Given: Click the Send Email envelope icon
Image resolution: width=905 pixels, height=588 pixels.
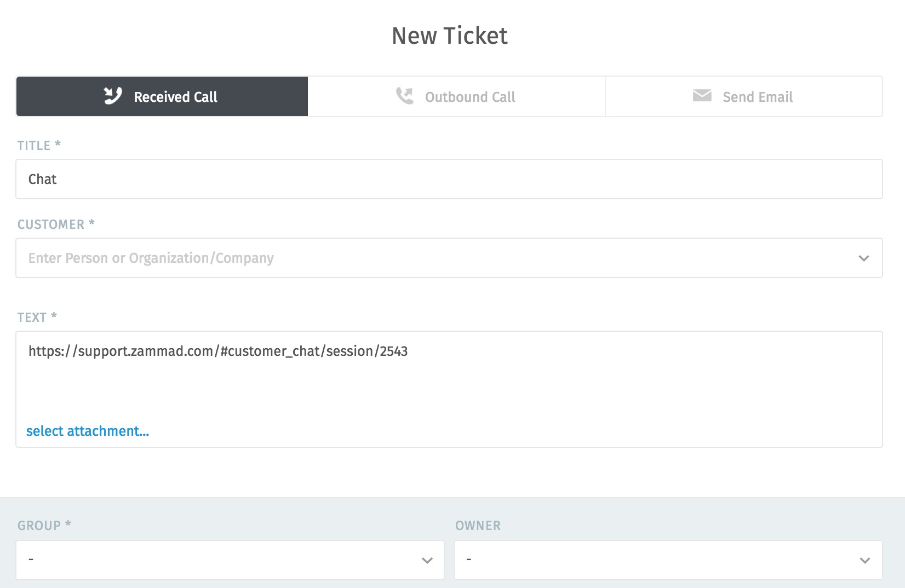Looking at the screenshot, I should tap(702, 96).
